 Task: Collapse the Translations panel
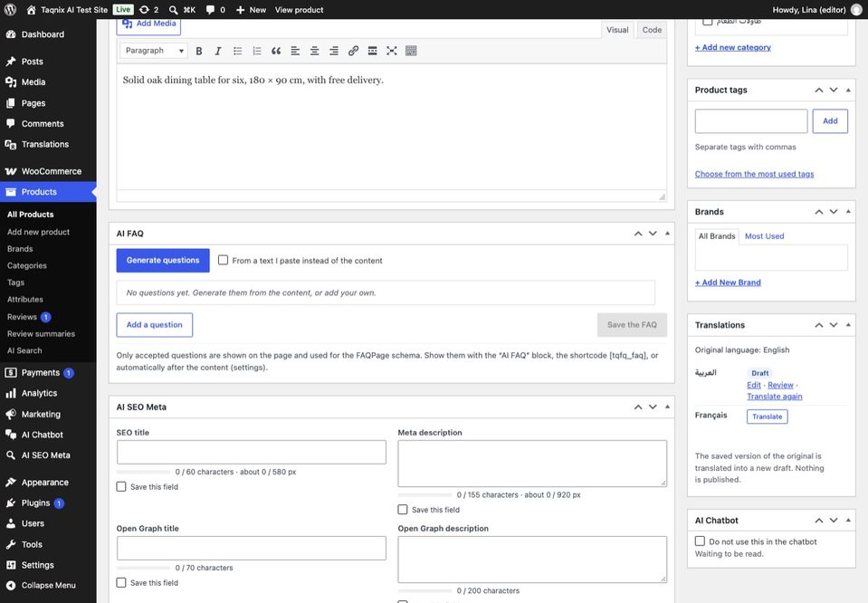848,325
